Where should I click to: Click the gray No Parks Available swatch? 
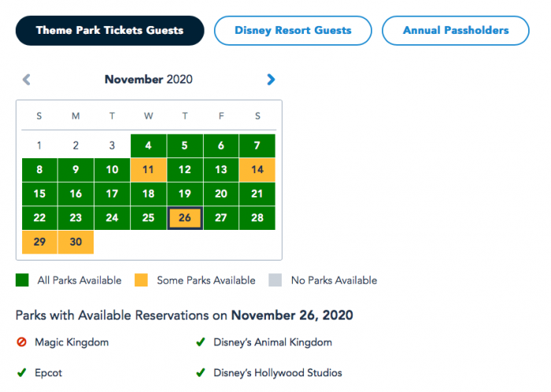[x=275, y=280]
